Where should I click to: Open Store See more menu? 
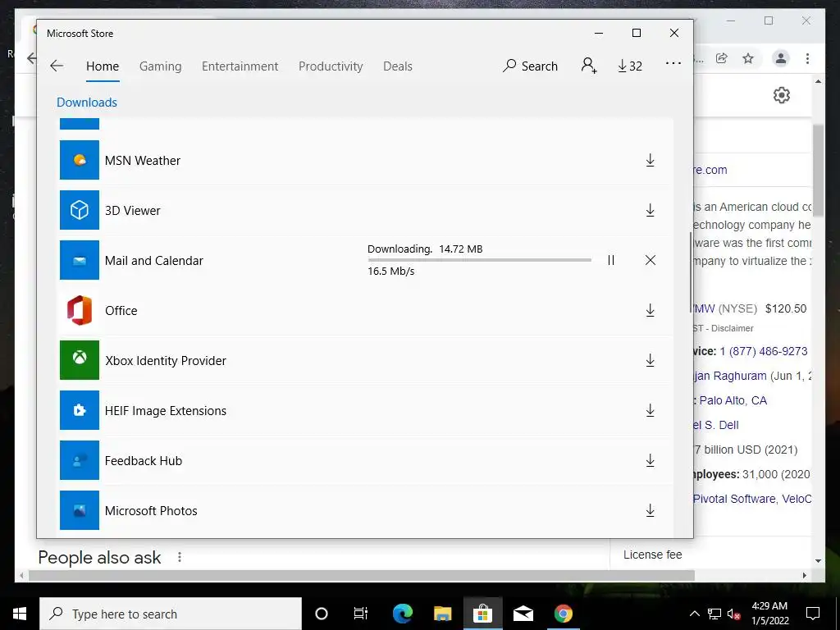[673, 63]
